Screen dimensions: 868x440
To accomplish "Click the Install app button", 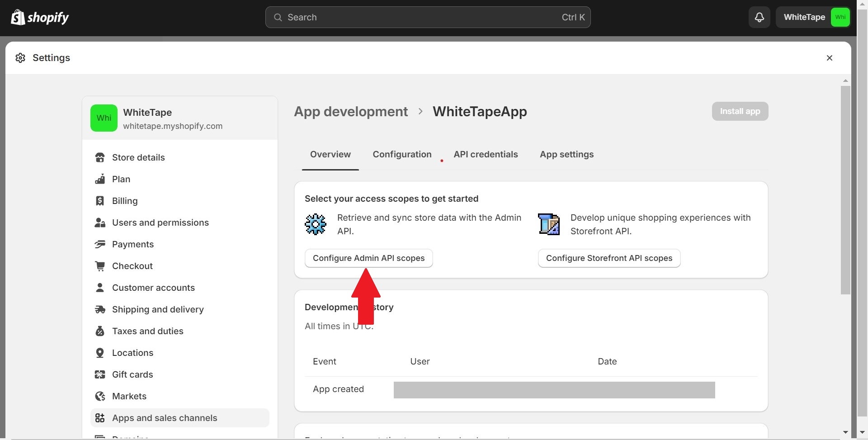I will point(740,111).
